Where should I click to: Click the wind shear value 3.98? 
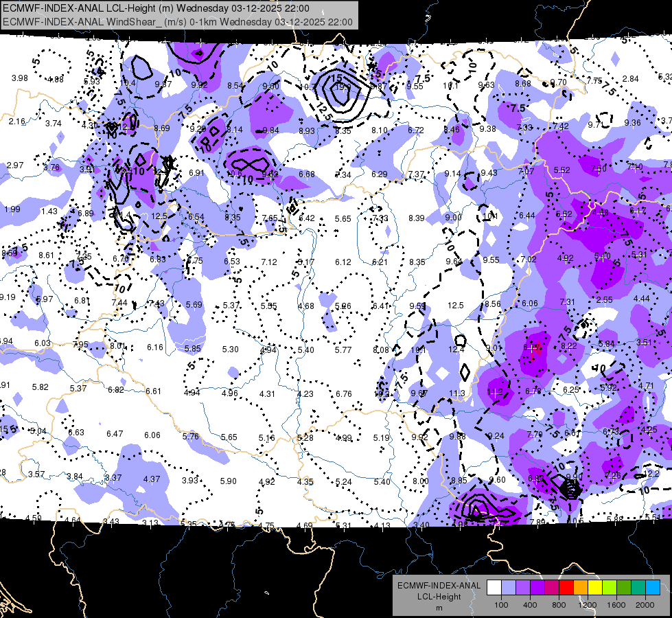20,78
